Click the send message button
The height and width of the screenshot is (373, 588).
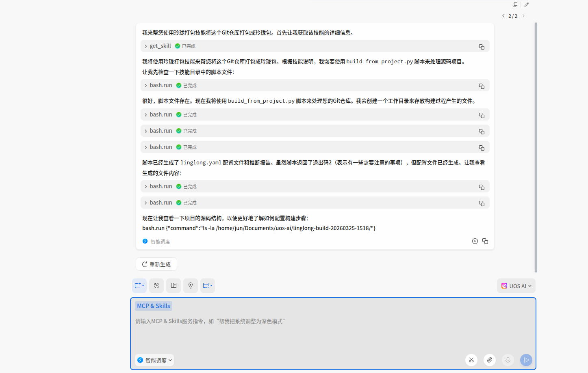[x=526, y=360]
